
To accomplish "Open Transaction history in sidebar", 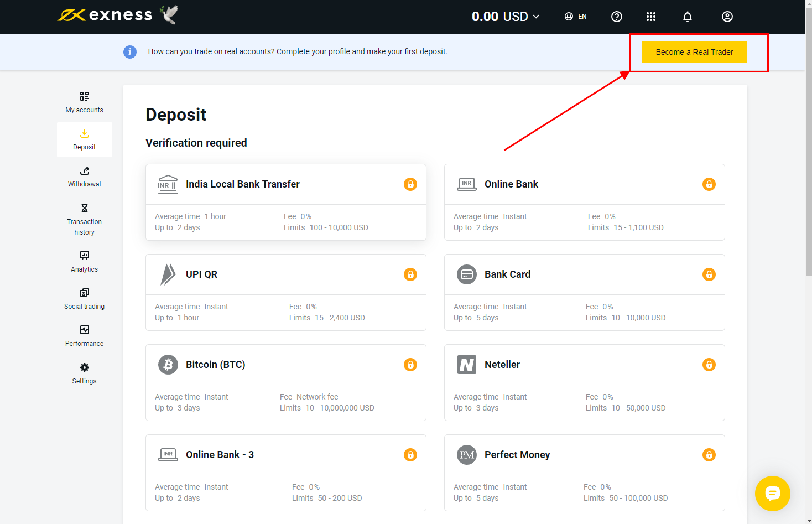I will (84, 219).
